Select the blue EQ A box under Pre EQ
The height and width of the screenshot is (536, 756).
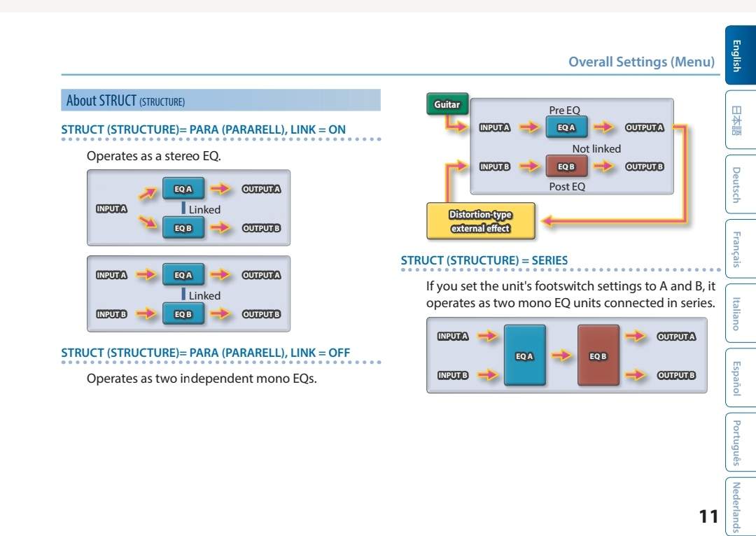pyautogui.click(x=566, y=127)
